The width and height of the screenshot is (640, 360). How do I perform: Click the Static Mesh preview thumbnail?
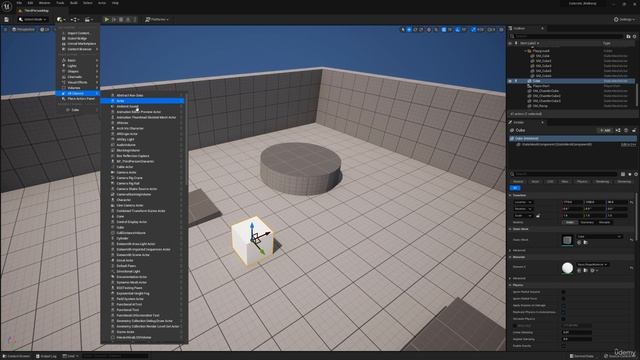click(567, 240)
